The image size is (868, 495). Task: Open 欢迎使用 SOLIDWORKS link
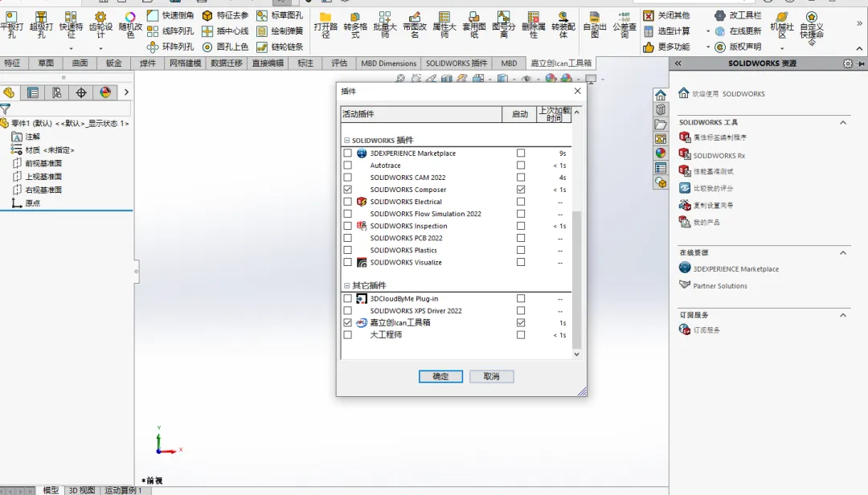728,93
